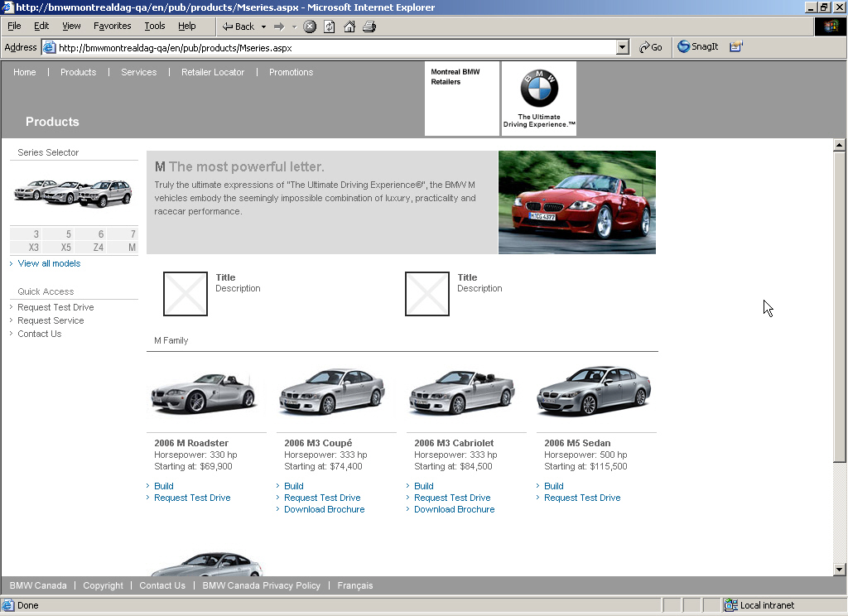Open Copyright footer link
Image resolution: width=848 pixels, height=616 pixels.
click(104, 585)
